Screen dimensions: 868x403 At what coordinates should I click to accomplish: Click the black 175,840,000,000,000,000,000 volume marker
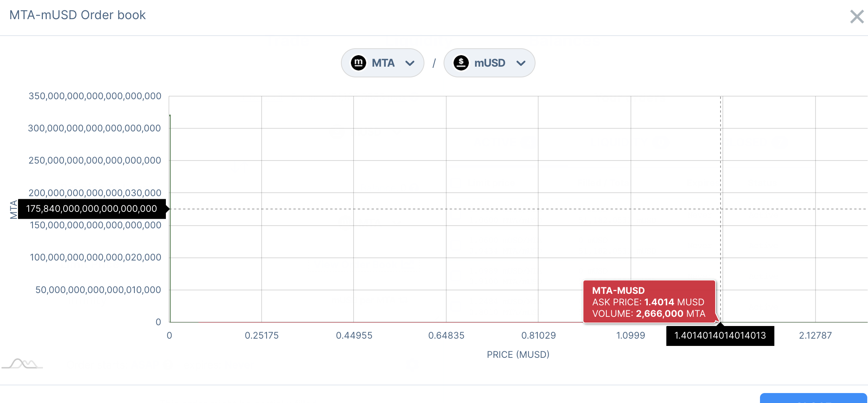(x=92, y=209)
